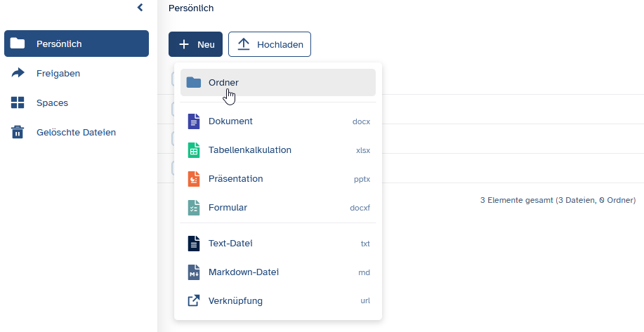Open Gelöschte Dateien trash section

point(76,132)
